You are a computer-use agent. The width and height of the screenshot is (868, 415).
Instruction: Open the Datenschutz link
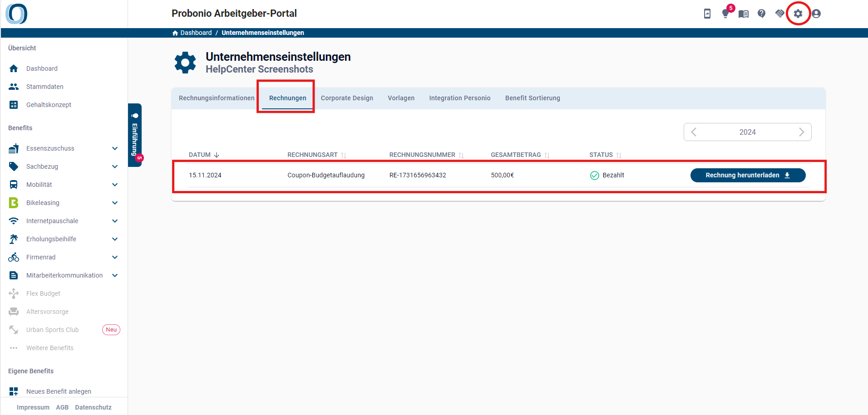(x=93, y=407)
